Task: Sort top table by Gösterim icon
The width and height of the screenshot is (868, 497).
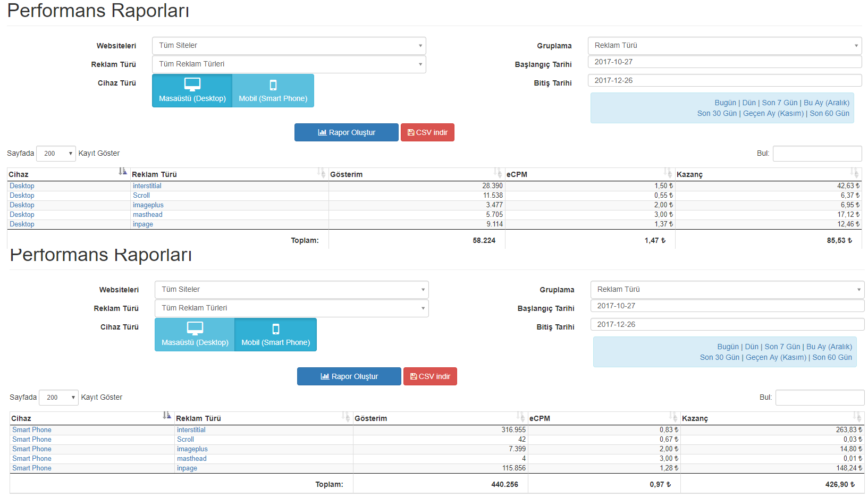Action: click(498, 172)
